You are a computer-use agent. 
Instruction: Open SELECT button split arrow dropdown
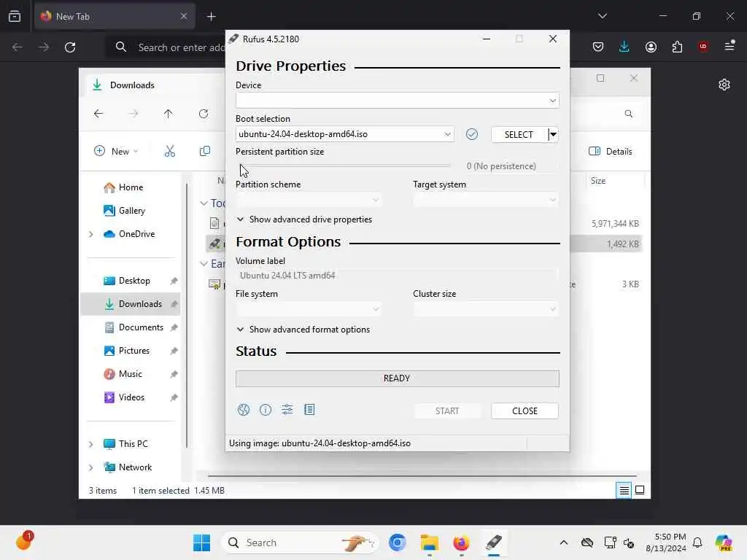click(553, 134)
